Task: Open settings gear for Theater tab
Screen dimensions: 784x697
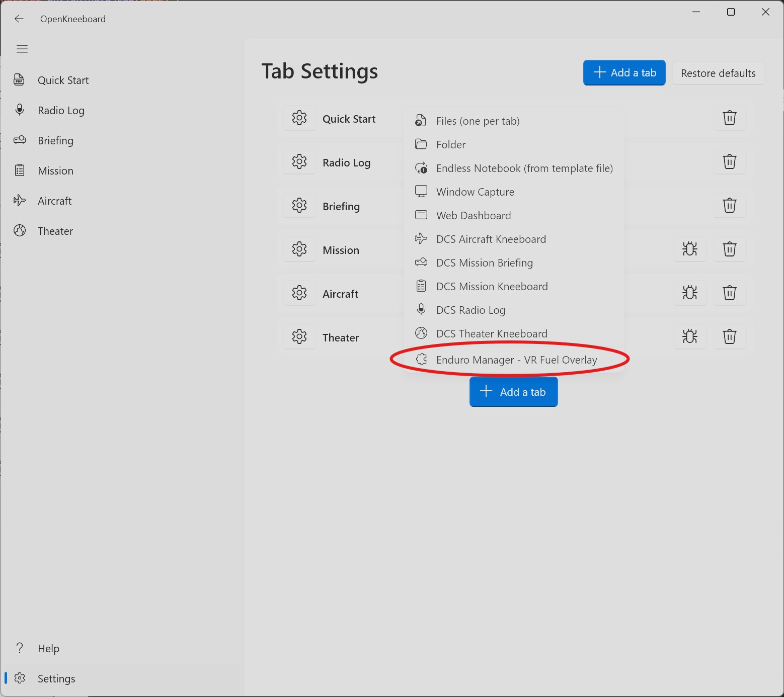Action: pos(299,337)
